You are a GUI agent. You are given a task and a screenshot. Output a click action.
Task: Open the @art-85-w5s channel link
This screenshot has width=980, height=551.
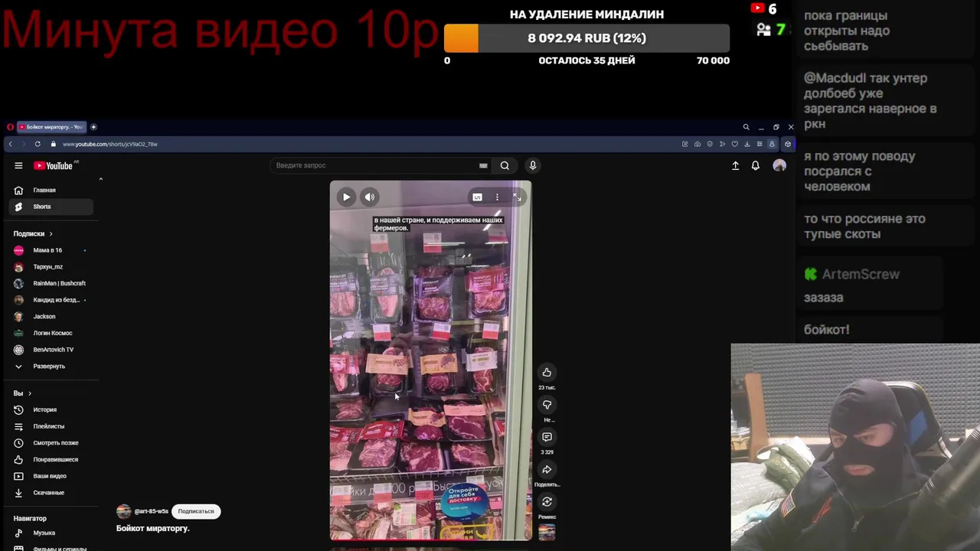(x=152, y=511)
